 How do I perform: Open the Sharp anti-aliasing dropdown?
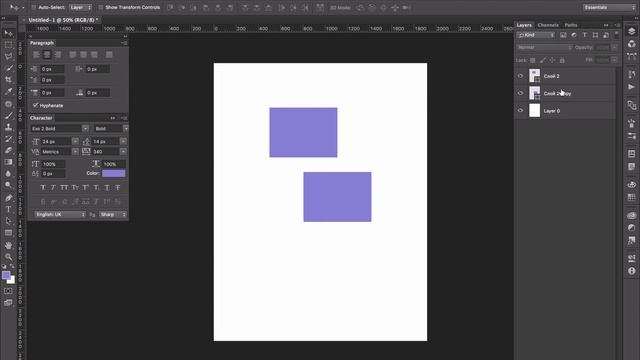[113, 215]
